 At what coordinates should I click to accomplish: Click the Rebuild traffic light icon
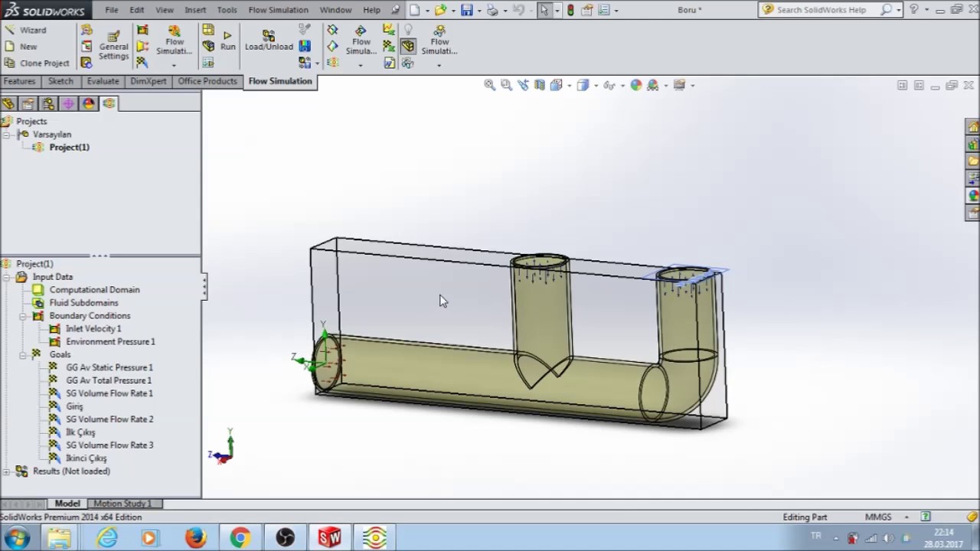[570, 10]
